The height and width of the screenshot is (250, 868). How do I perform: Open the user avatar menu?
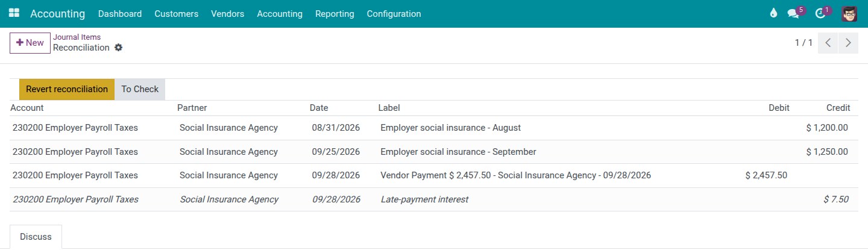(849, 13)
